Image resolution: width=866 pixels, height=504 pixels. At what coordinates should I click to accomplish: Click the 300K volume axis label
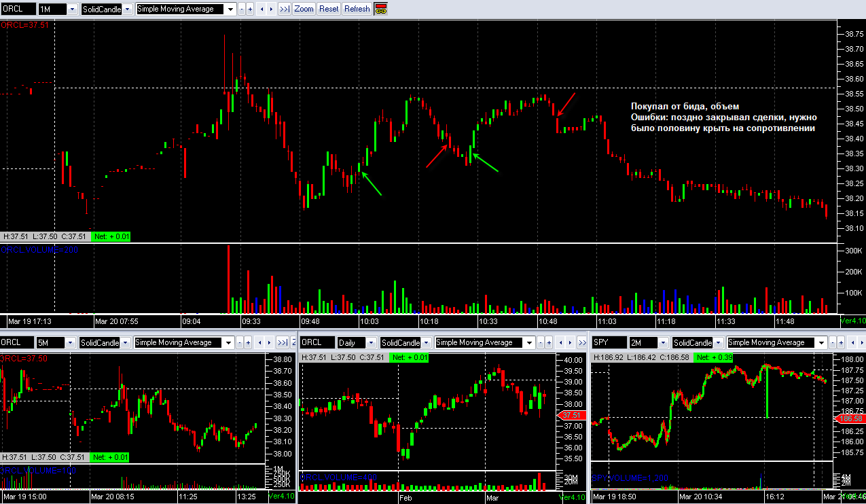coord(854,251)
